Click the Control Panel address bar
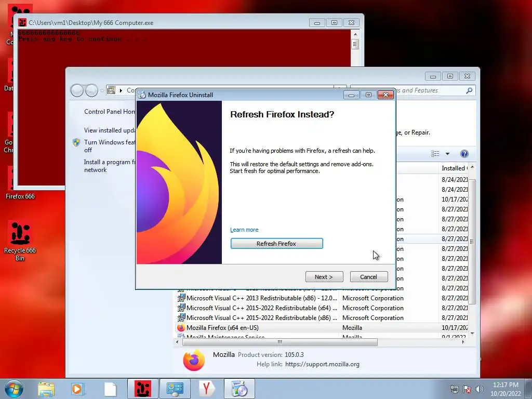Image resolution: width=532 pixels, height=399 pixels. click(227, 90)
